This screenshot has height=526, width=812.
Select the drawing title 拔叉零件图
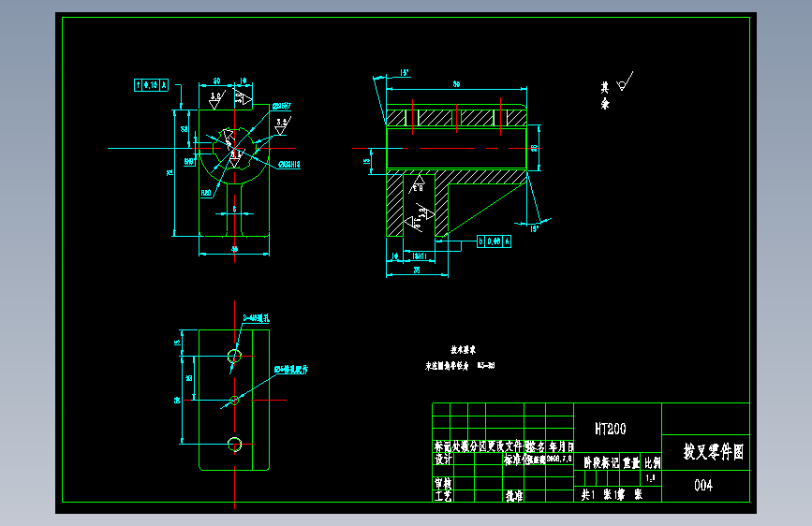point(713,452)
